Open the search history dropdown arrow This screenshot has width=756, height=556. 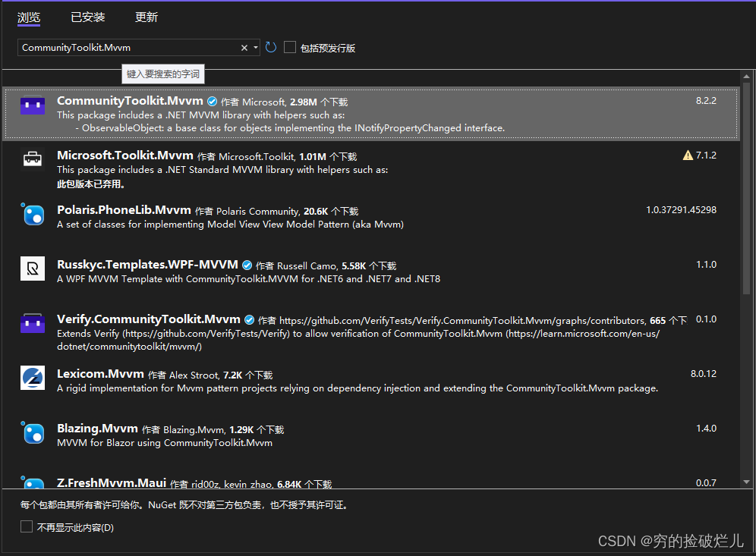[257, 47]
